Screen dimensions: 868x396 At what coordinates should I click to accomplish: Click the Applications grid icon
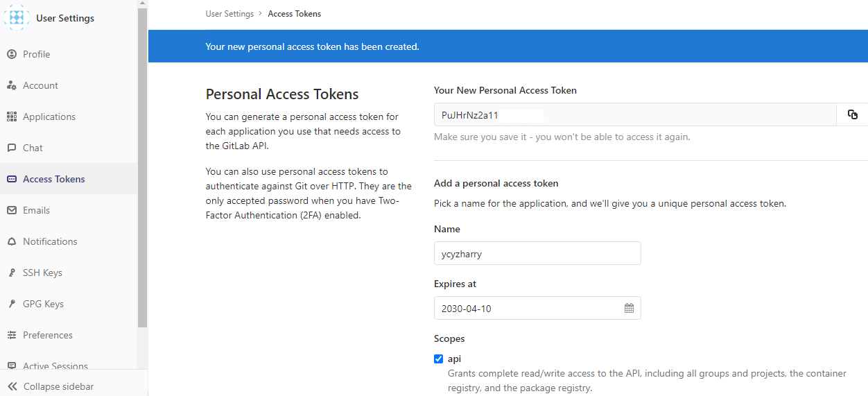click(11, 117)
